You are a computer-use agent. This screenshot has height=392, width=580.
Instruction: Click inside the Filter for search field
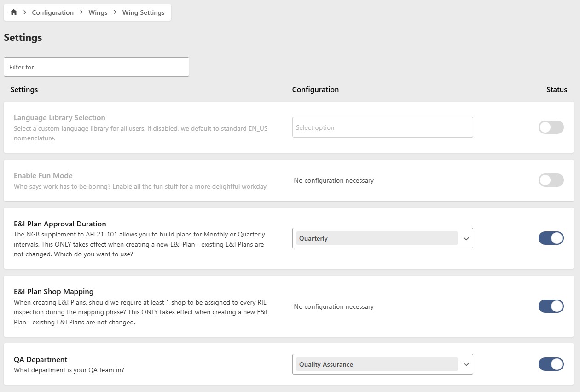click(96, 67)
